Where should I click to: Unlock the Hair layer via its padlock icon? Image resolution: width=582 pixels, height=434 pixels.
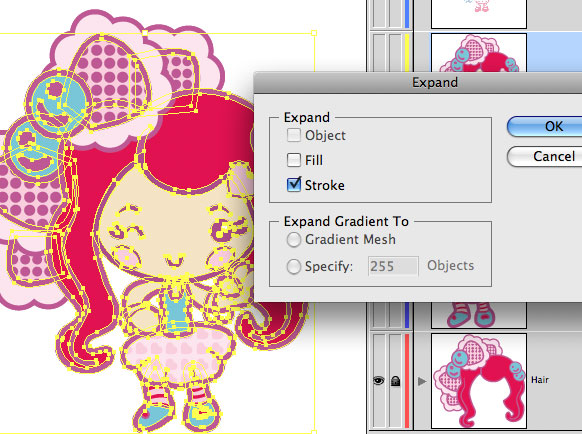pyautogui.click(x=396, y=381)
